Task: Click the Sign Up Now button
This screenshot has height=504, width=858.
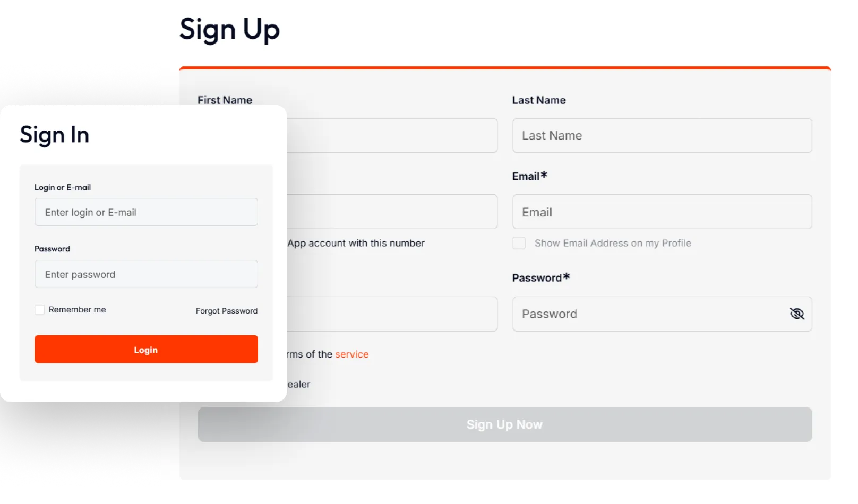Action: tap(504, 424)
